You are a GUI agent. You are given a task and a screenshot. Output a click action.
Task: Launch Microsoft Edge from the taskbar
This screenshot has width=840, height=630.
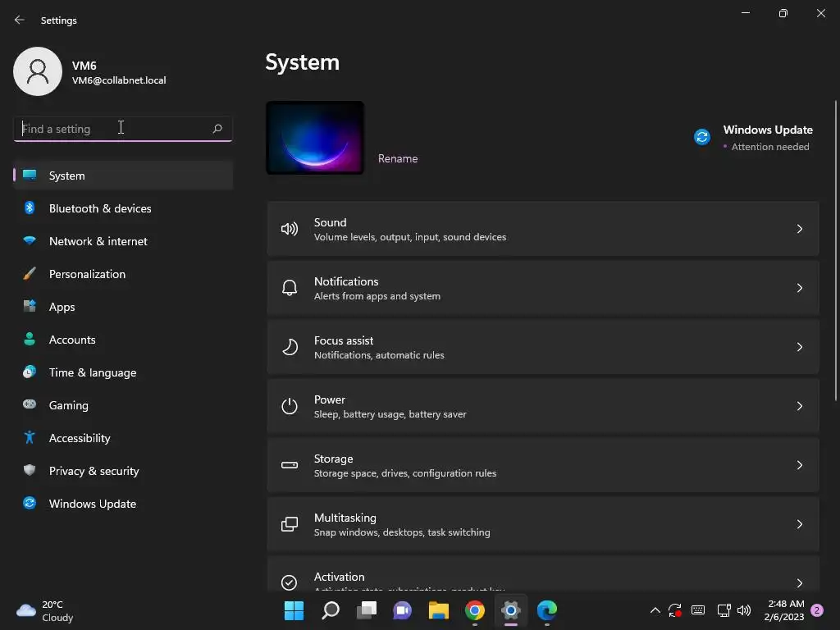pos(547,610)
